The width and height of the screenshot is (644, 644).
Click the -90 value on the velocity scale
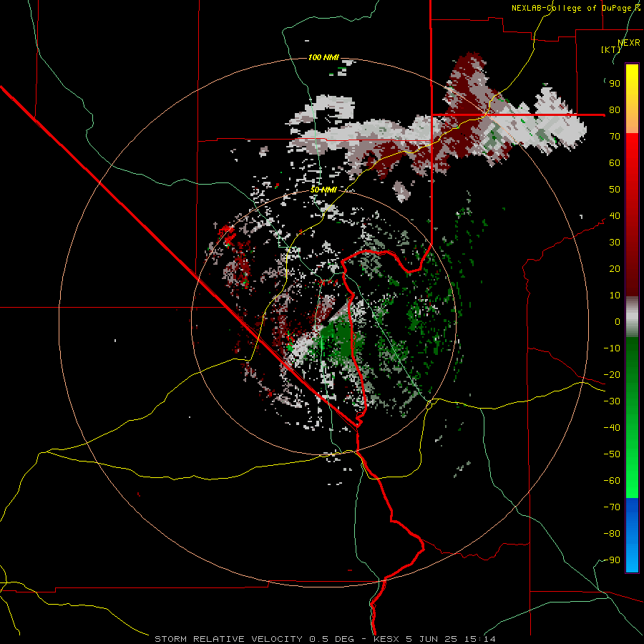612,560
